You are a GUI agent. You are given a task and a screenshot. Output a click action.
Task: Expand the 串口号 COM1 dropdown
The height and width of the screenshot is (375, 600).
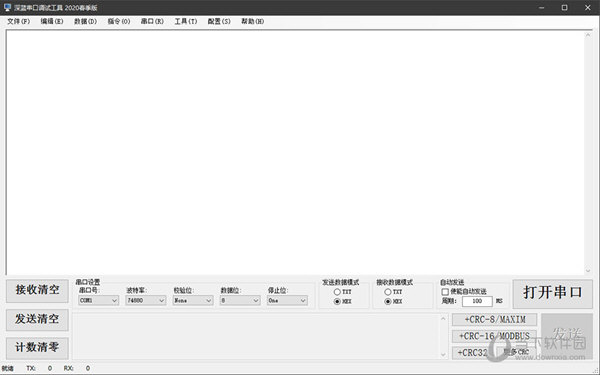[x=98, y=301]
